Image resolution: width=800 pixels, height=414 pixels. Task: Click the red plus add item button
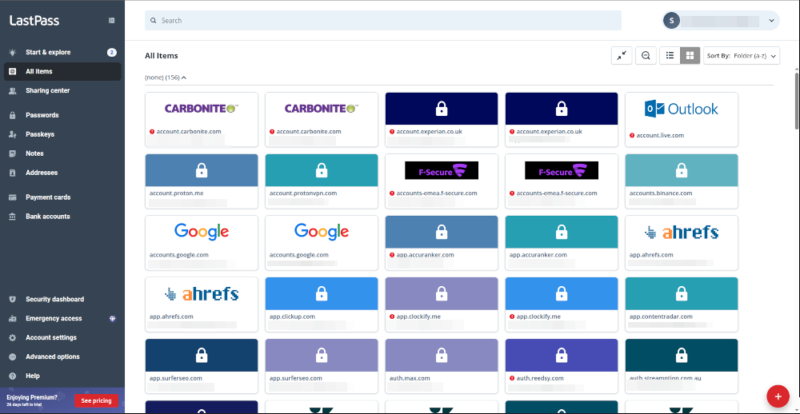[x=778, y=396]
